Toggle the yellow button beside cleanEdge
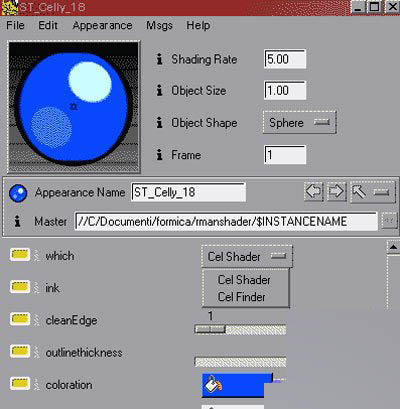 [20, 319]
